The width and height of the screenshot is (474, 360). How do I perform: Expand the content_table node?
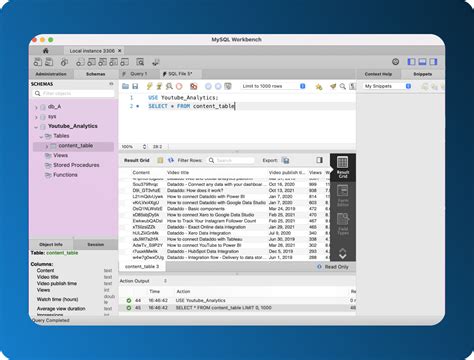point(47,146)
